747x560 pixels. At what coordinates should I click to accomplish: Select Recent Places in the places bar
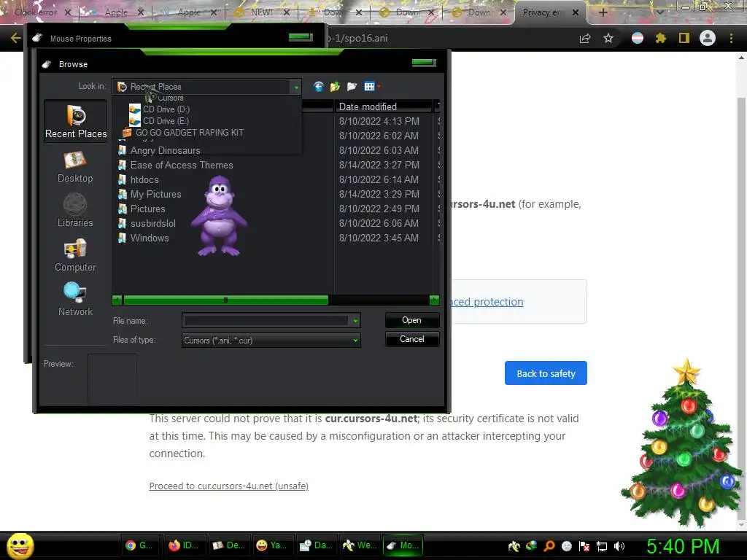[x=75, y=122]
